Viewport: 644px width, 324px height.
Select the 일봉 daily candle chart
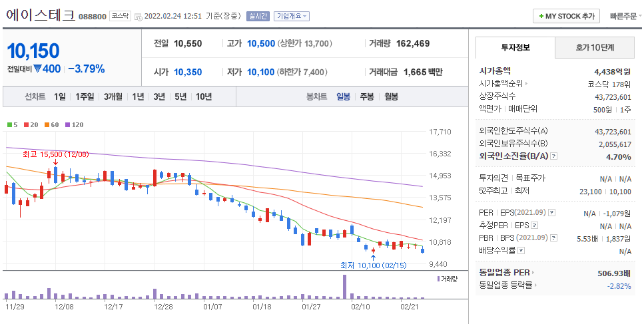[x=344, y=97]
